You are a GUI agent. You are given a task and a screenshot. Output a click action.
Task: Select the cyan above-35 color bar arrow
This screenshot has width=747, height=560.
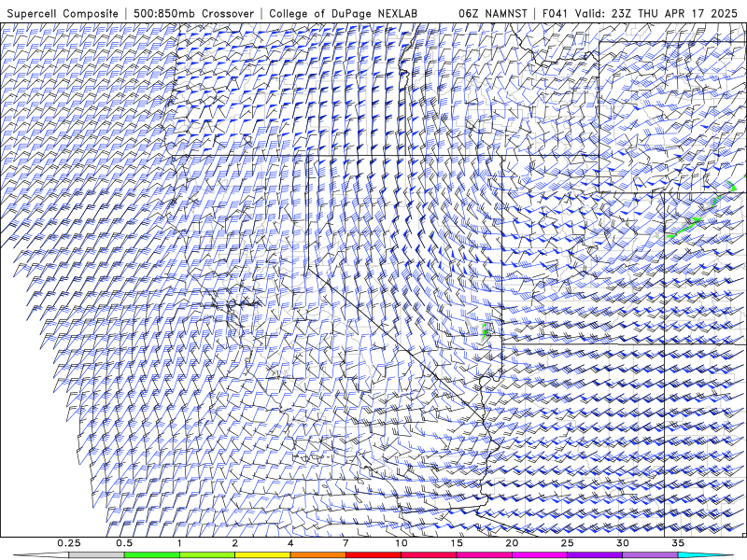click(x=705, y=555)
